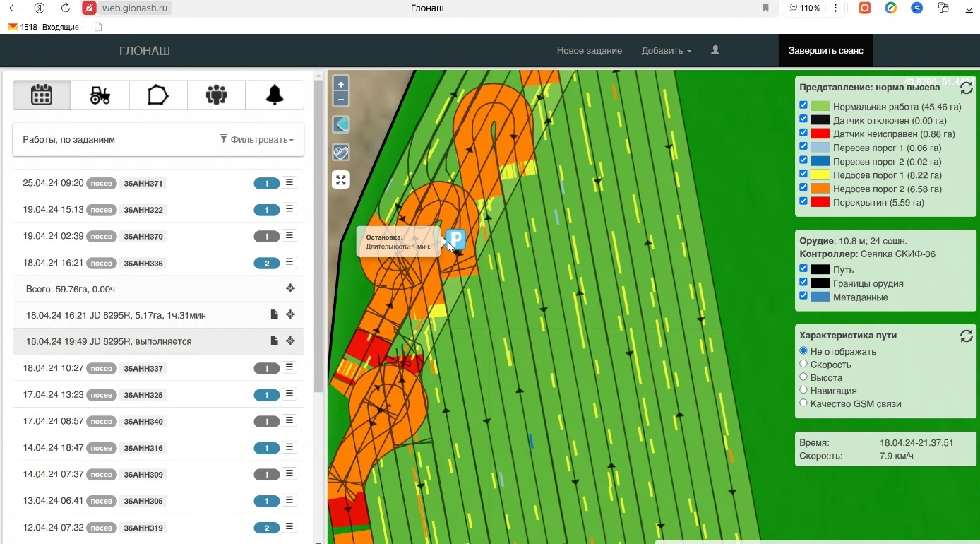Refresh the path characteristics panel
Viewport: 980px width, 544px height.
click(x=966, y=336)
